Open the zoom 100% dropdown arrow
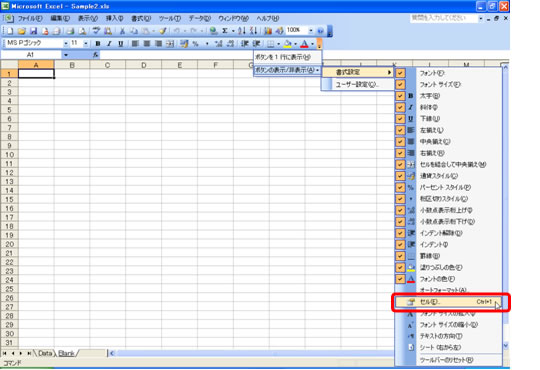This screenshot has height=370, width=540. [311, 31]
